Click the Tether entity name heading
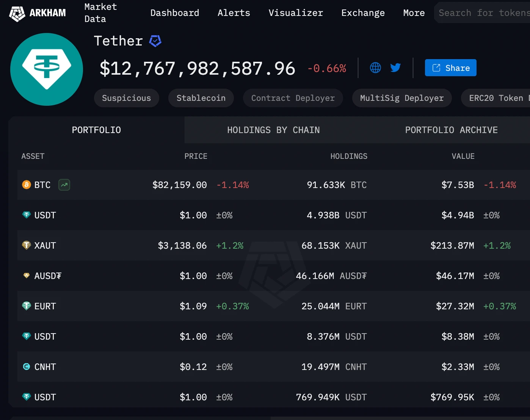 tap(118, 41)
